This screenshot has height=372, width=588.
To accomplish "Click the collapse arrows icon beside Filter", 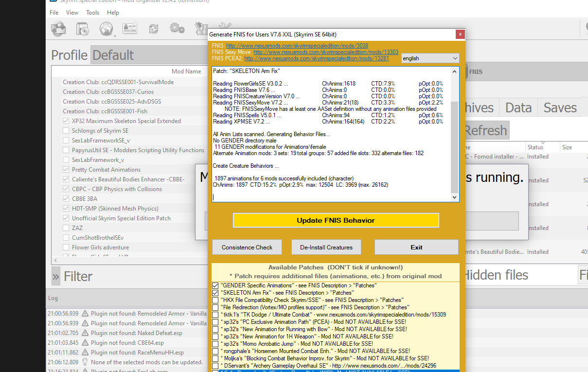I will click(x=56, y=276).
